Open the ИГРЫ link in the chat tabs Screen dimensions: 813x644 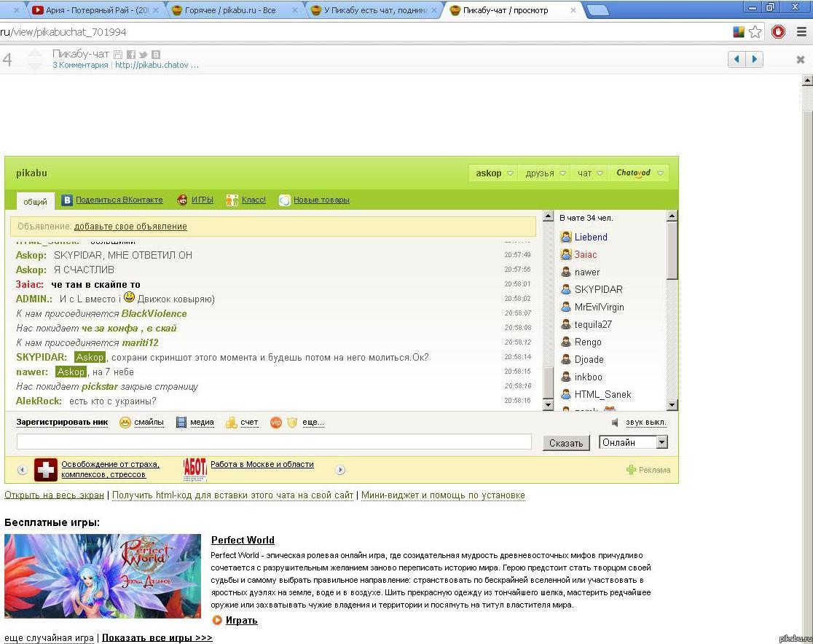[203, 200]
